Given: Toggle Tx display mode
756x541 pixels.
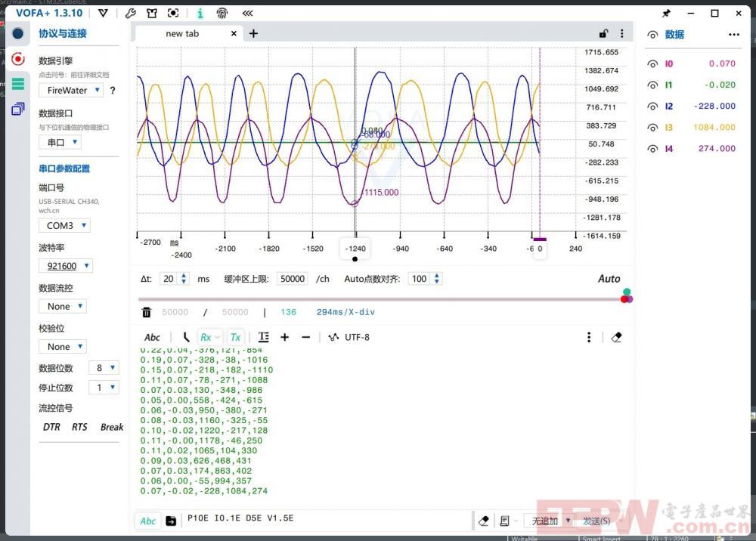Looking at the screenshot, I should coord(235,337).
